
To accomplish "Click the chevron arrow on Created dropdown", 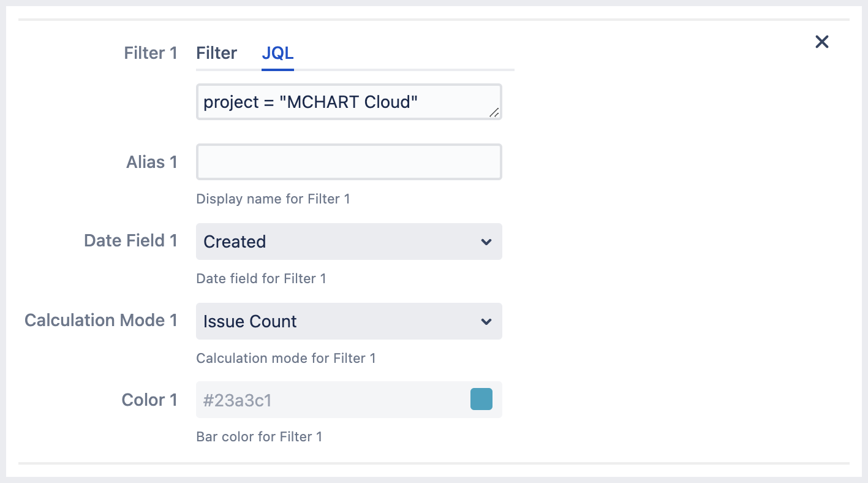I will [x=486, y=241].
